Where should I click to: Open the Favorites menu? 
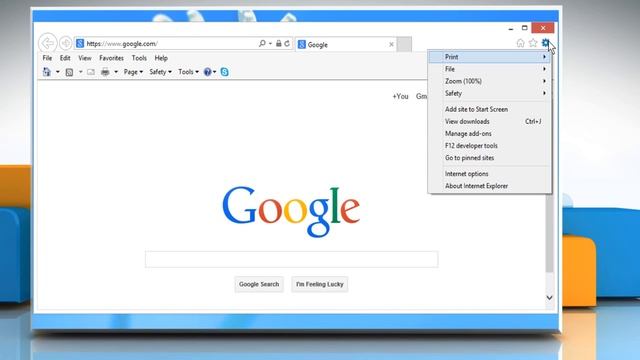111,58
